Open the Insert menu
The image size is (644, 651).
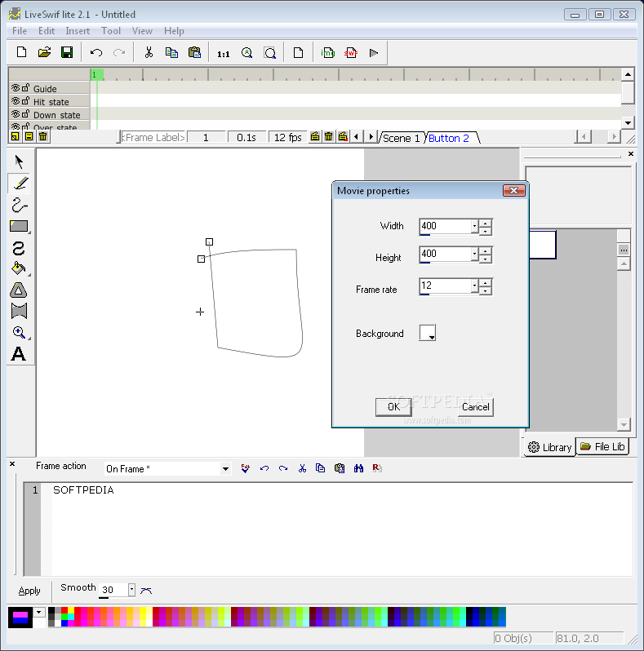click(78, 31)
